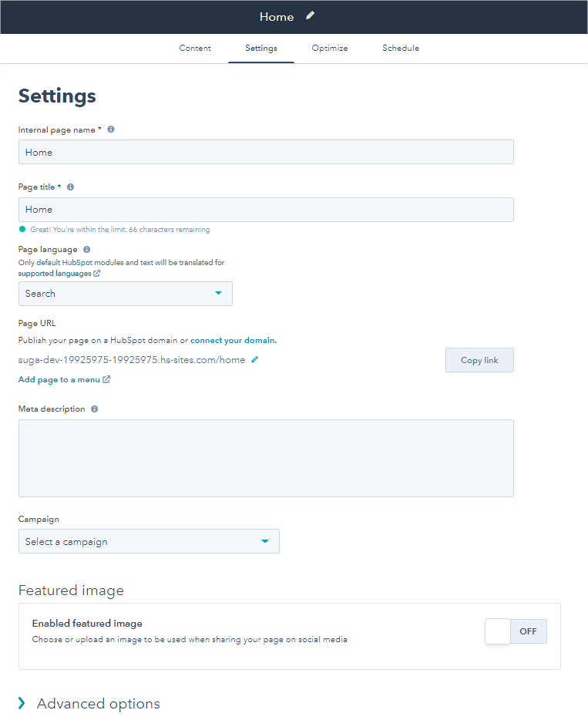Open the Select a campaign dropdown
The image size is (588, 720).
coord(149,541)
